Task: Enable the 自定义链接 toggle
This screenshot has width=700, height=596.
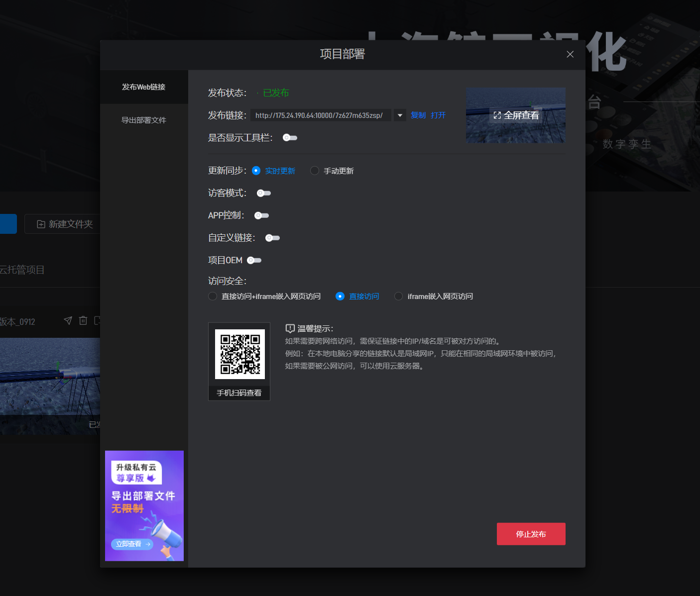Action: click(272, 238)
